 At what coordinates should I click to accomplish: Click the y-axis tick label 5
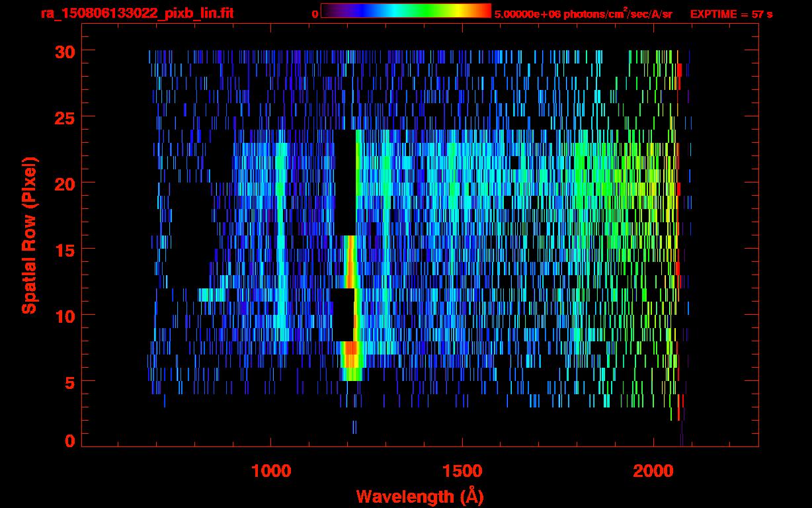[x=69, y=382]
